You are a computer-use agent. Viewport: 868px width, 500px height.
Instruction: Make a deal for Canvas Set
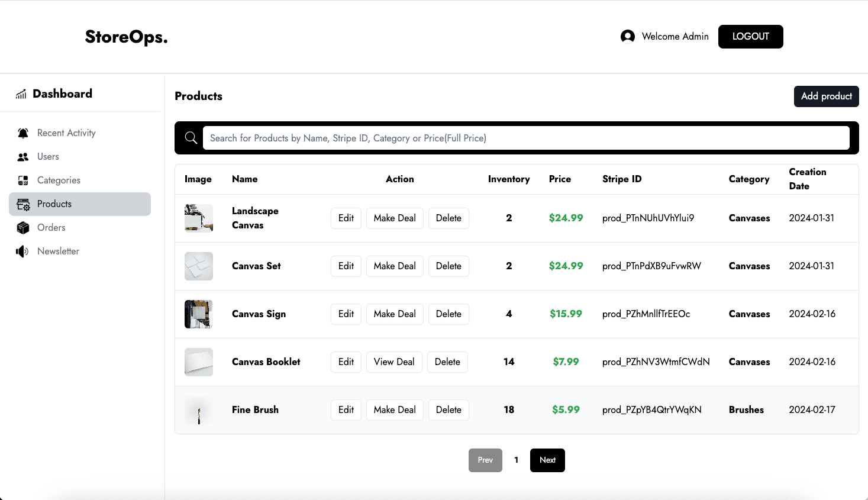[x=395, y=266]
